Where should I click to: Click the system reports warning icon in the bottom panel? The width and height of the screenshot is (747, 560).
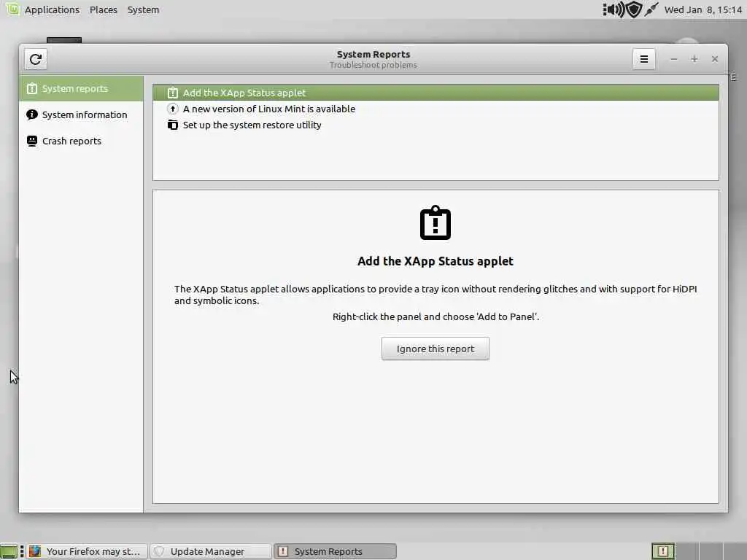(662, 551)
